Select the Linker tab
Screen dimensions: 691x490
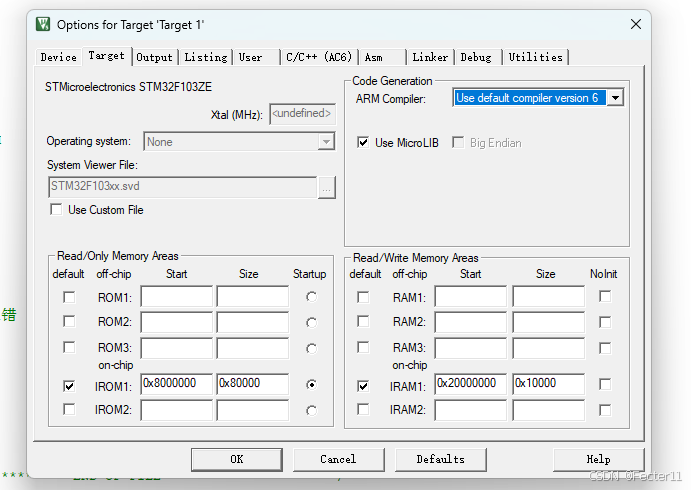[430, 57]
